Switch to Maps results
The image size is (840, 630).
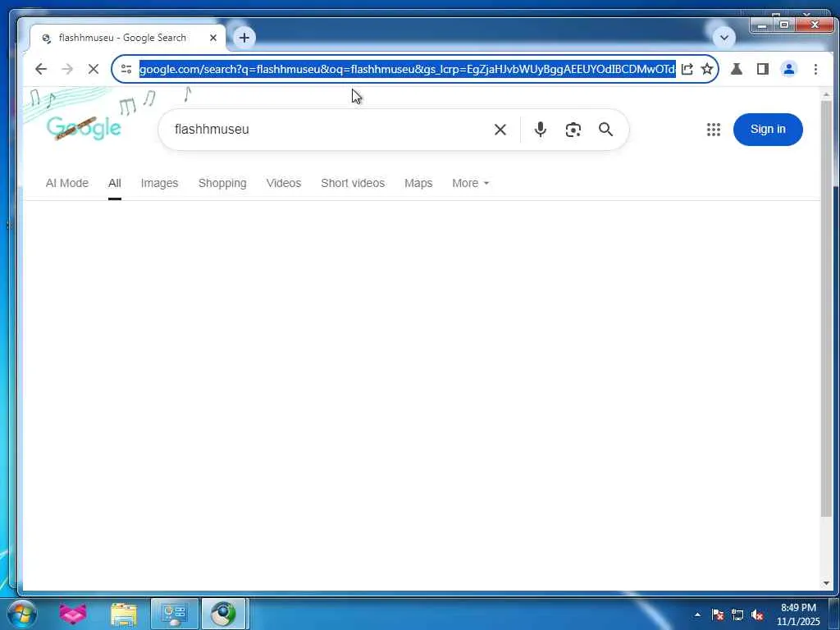[x=418, y=183]
